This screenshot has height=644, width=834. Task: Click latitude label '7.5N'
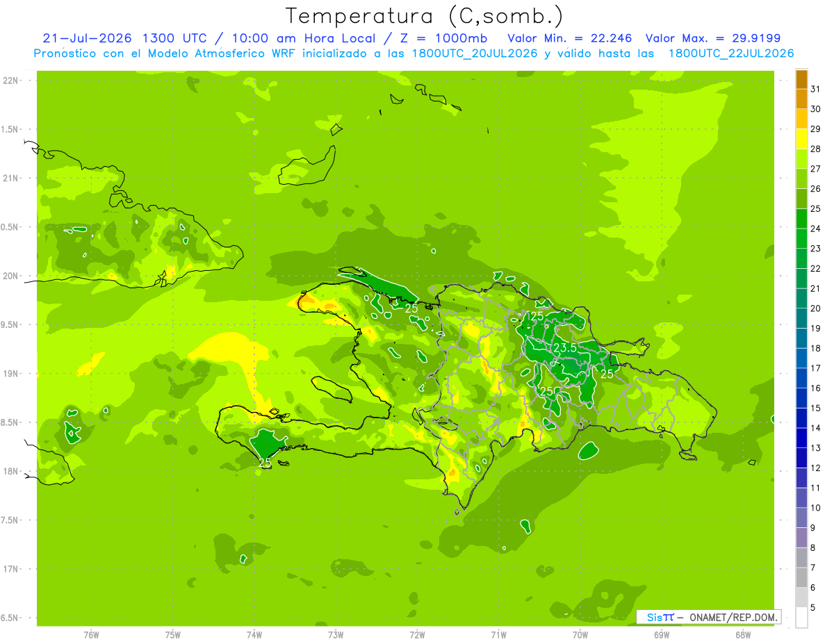10,520
